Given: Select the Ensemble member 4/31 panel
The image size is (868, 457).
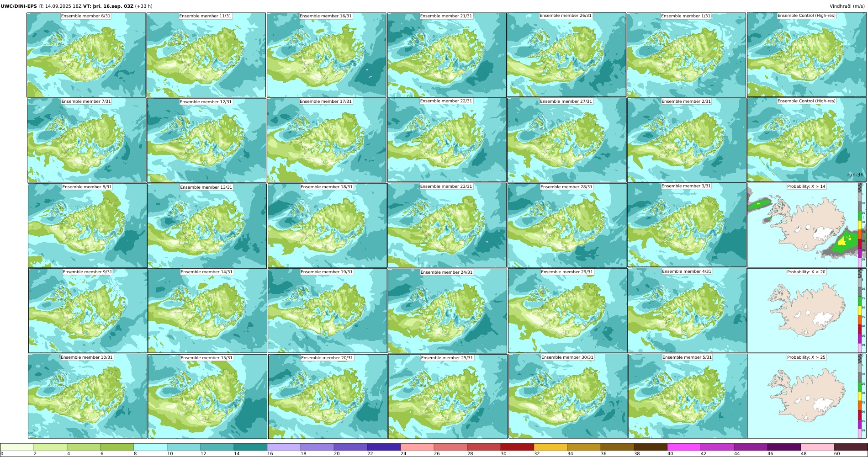Looking at the screenshot, I should 687,310.
